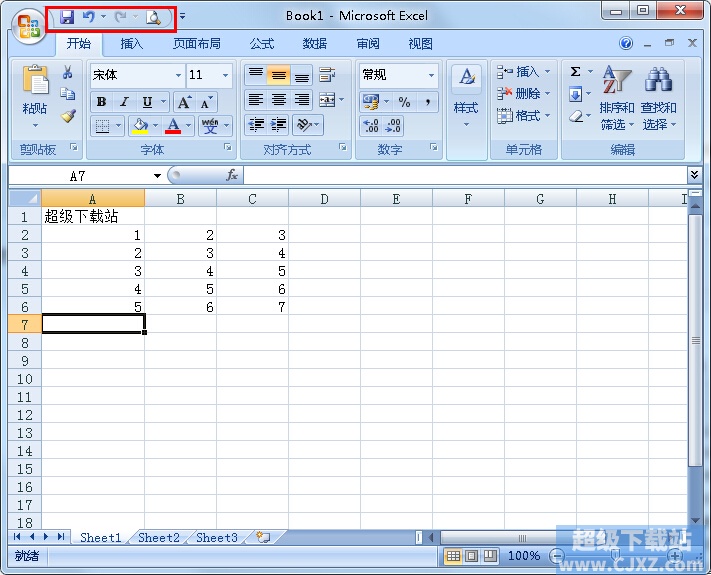Screen dimensions: 711x575
Task: Switch to the 插入 ribbon tab
Action: pyautogui.click(x=131, y=44)
